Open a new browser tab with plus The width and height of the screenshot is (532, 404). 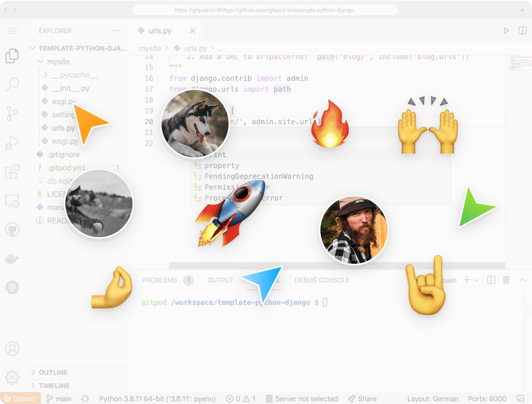point(522,10)
